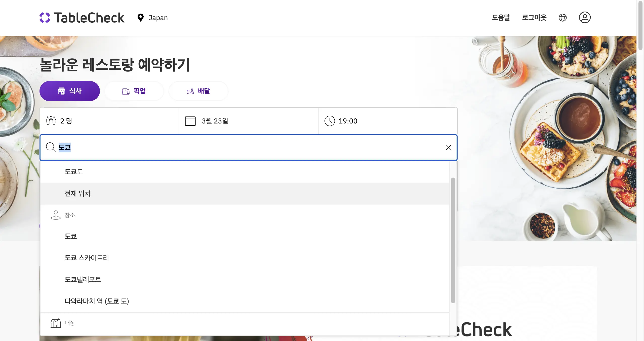Image resolution: width=644 pixels, height=341 pixels.
Task: Click the clock icon beside 19:00
Action: tap(330, 121)
